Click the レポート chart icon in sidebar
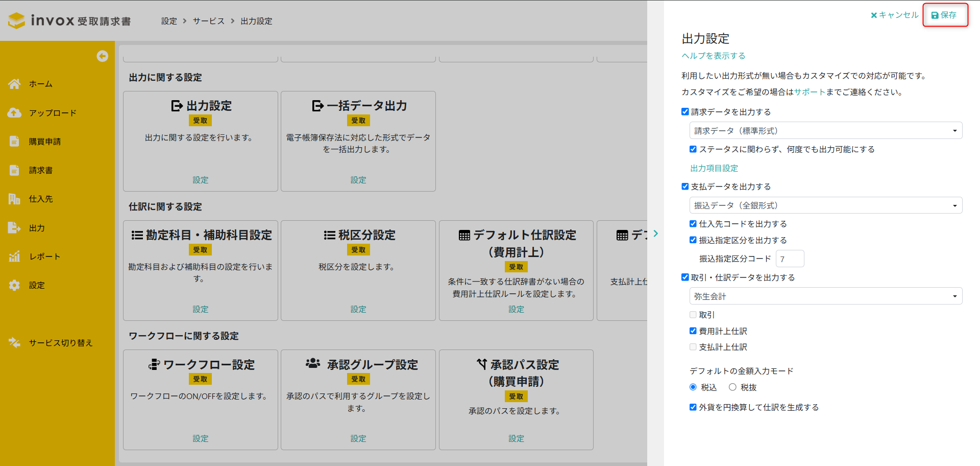 coord(14,257)
